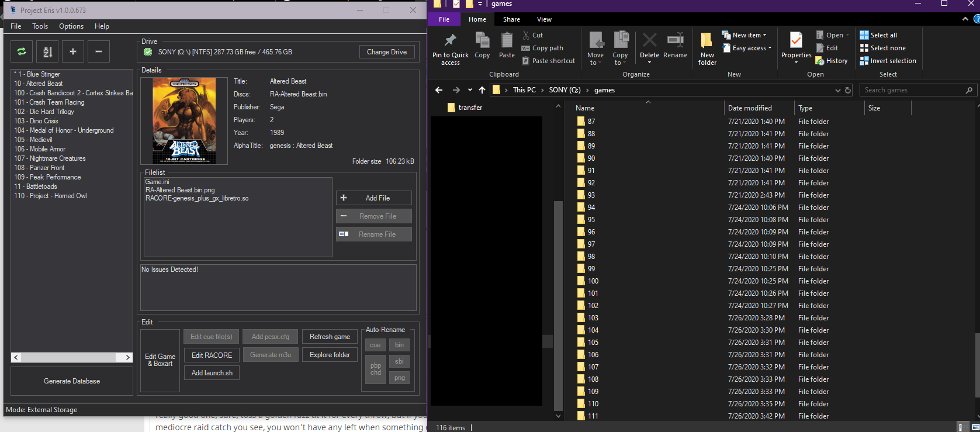Click the Edit RACORE button
This screenshot has width=980, height=432.
pyautogui.click(x=212, y=355)
